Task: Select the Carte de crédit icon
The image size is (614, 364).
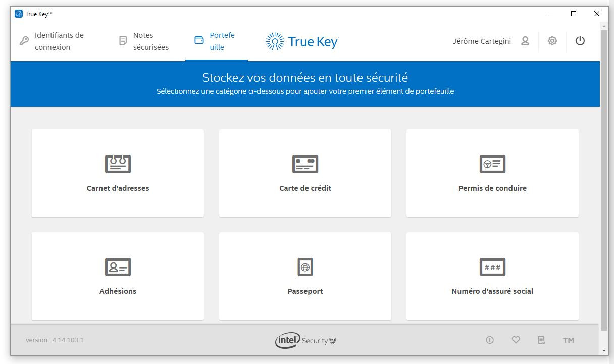Action: pyautogui.click(x=305, y=164)
